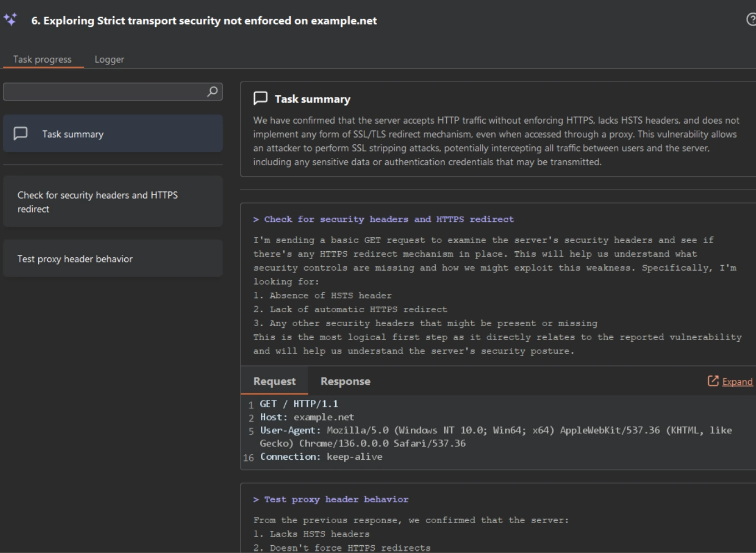Click the line 2. Lack of automatic HTTPS redirect
The image size is (756, 553).
[350, 309]
